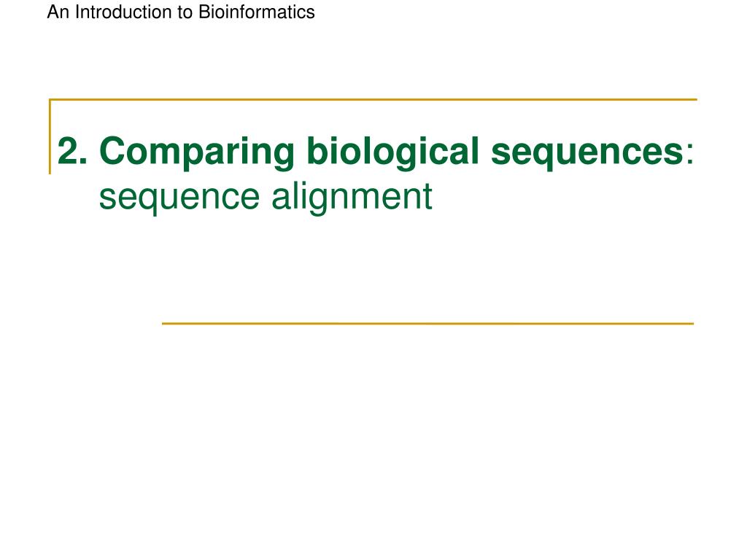This screenshot has width=747, height=560.
Task: Click the blank slide area below the lower gold line
Action: pyautogui.click(x=373, y=438)
